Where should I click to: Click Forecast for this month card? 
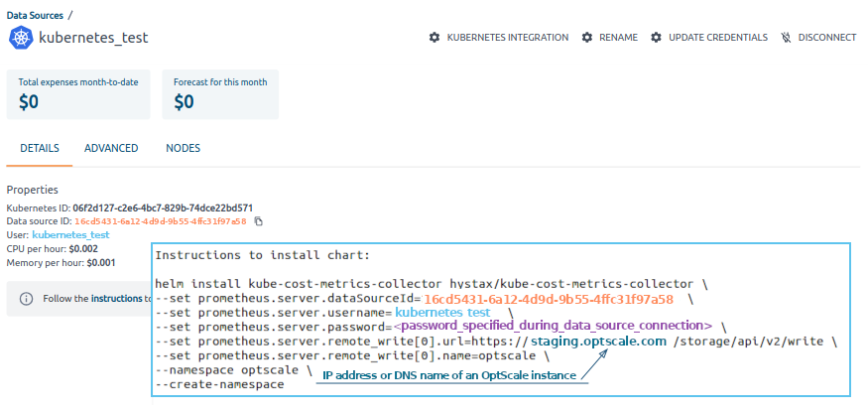click(x=220, y=94)
